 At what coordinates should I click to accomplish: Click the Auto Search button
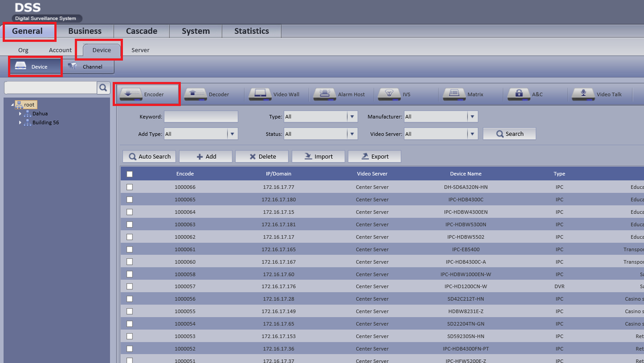click(x=150, y=156)
